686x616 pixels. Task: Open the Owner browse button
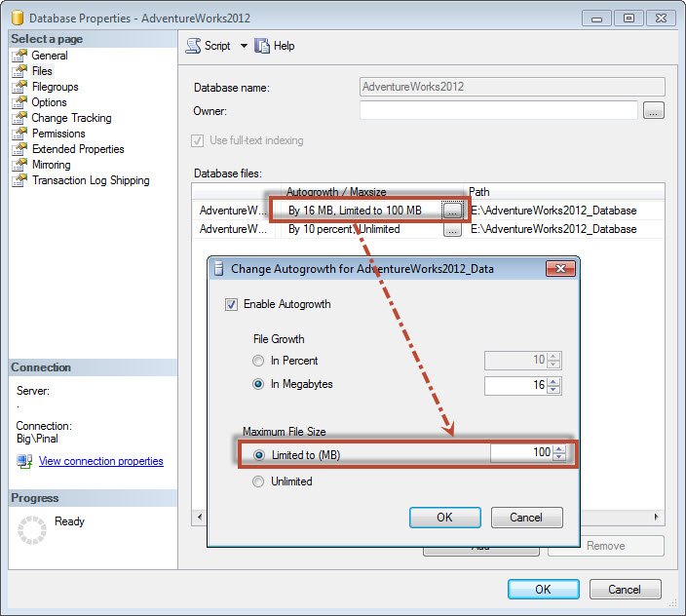point(654,110)
